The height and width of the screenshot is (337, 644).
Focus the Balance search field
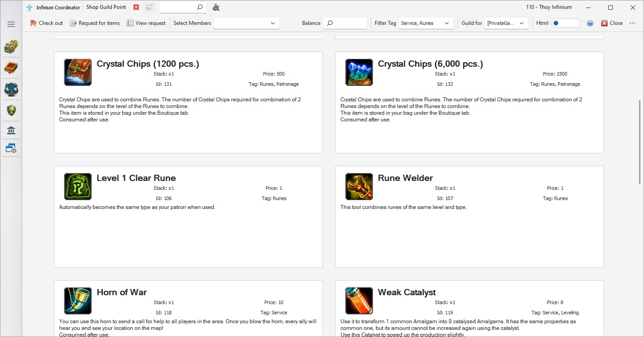(345, 23)
